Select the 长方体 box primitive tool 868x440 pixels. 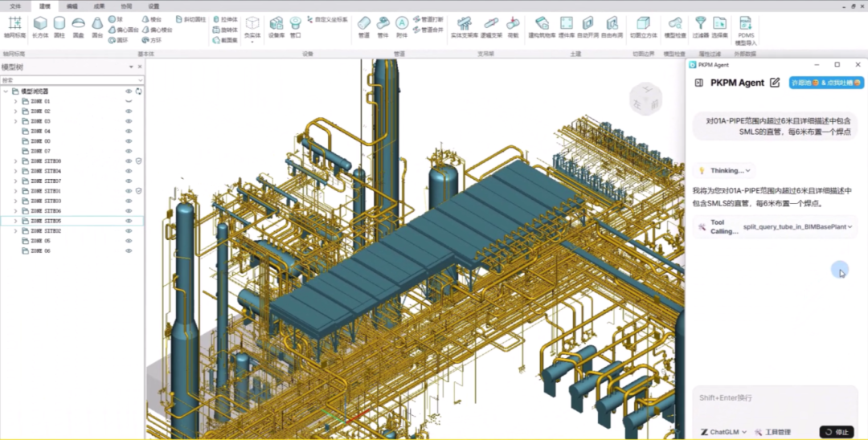(40, 26)
